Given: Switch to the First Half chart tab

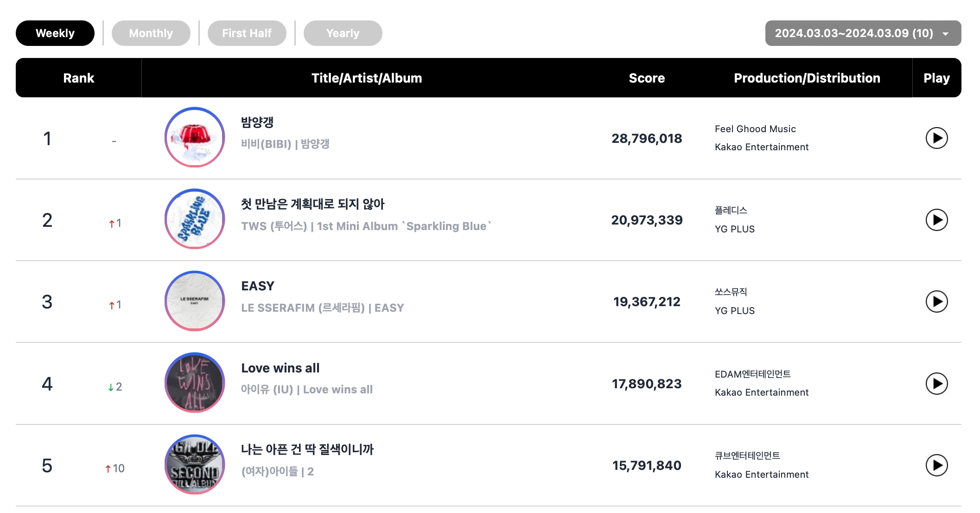Looking at the screenshot, I should click(x=247, y=33).
